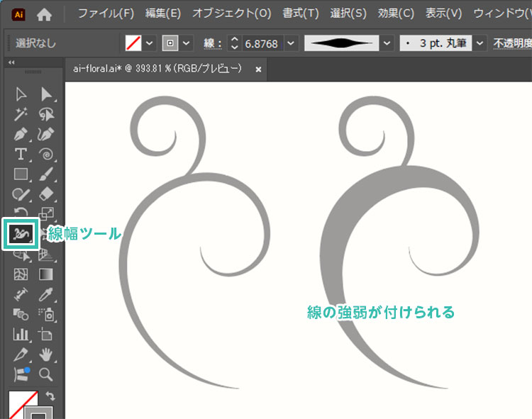Image resolution: width=532 pixels, height=419 pixels.
Task: Collapse the tools panel with double arrows
Action: 11,63
